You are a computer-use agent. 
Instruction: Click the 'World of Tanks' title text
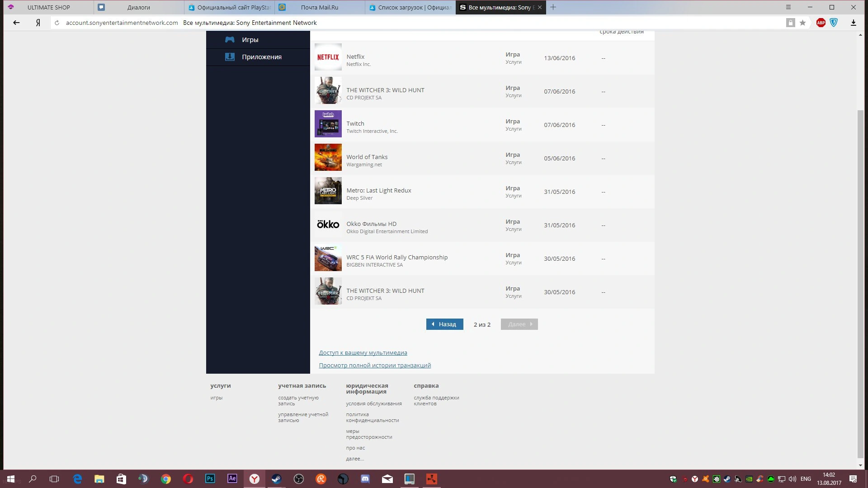pyautogui.click(x=367, y=157)
